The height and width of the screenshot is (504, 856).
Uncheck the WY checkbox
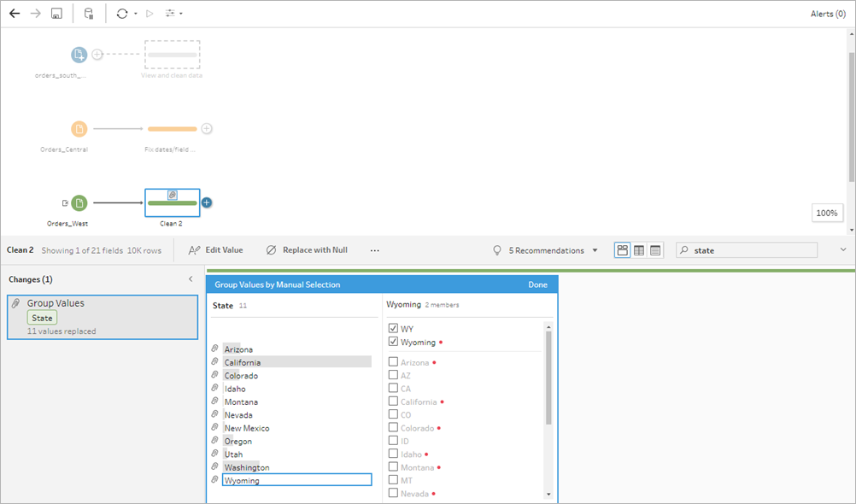click(393, 328)
